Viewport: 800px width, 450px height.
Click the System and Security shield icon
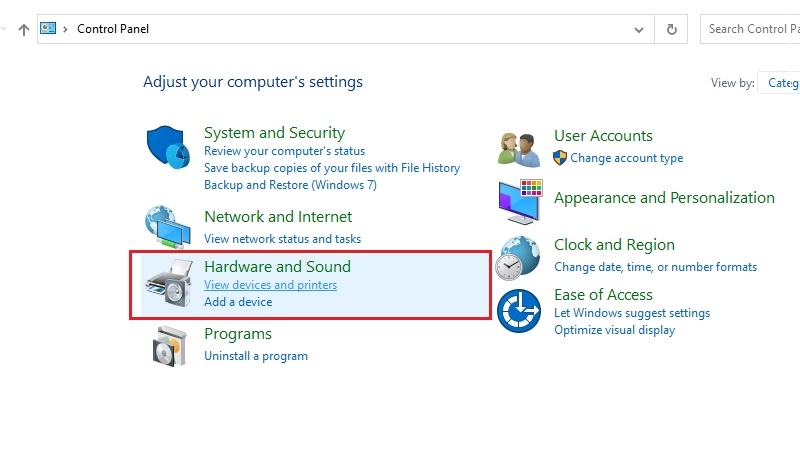pyautogui.click(x=167, y=148)
